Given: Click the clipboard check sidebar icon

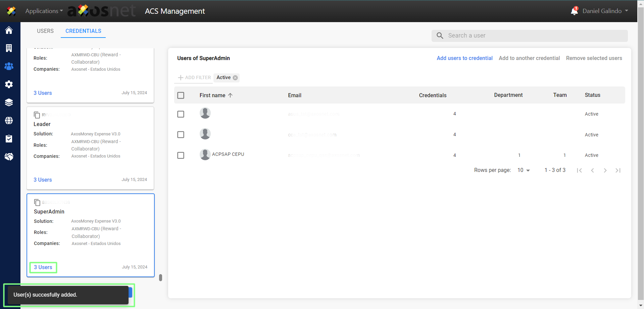Looking at the screenshot, I should tap(9, 139).
